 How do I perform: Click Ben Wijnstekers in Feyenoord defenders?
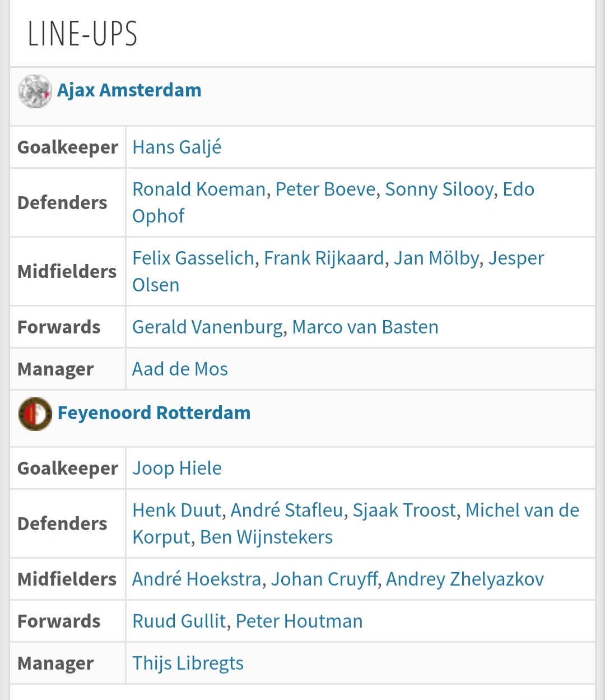point(266,537)
